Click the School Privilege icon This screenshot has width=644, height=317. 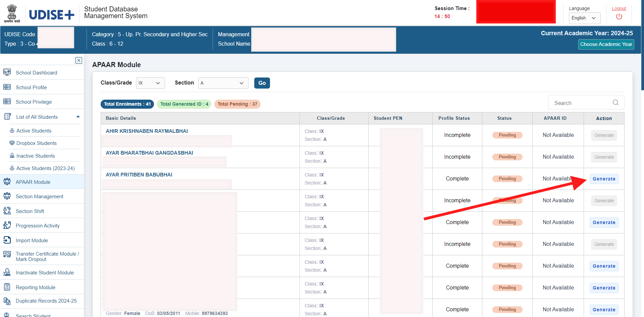(x=7, y=101)
